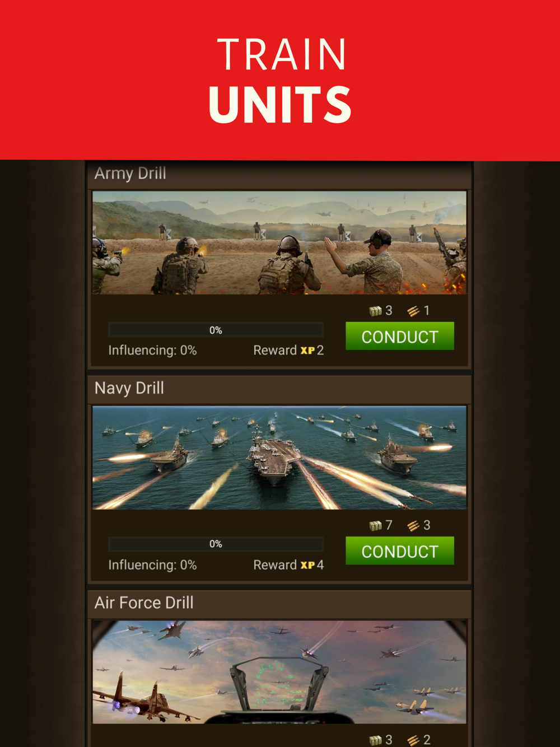Open the Air Force Drill cockpit image
560x747 pixels.
pos(279,672)
